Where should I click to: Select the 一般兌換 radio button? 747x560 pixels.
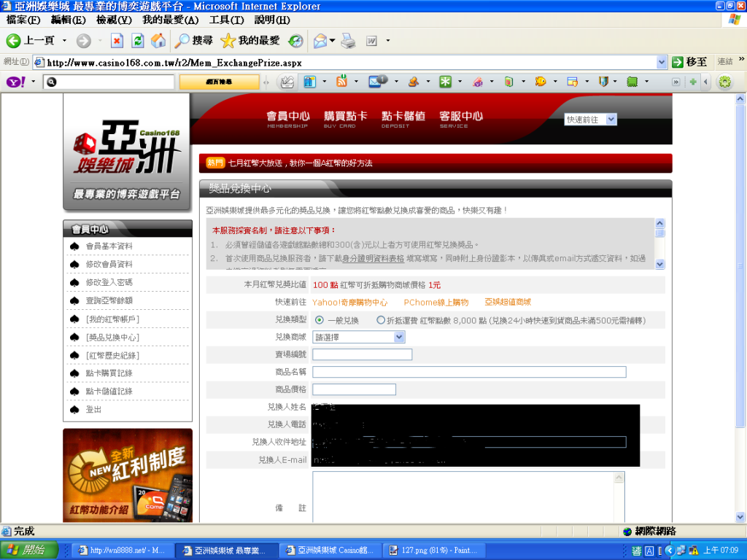(x=320, y=320)
